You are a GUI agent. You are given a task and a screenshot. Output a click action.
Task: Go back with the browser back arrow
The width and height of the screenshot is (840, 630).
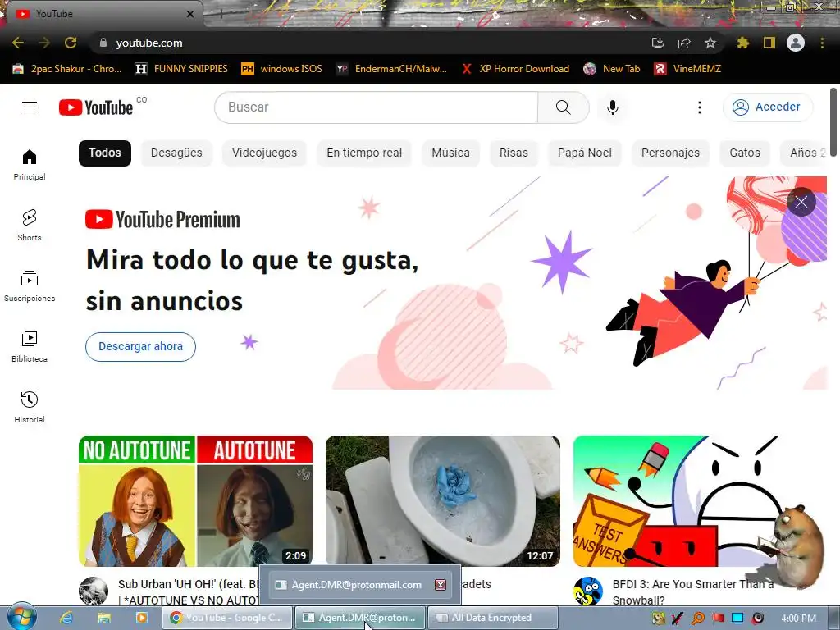point(18,43)
